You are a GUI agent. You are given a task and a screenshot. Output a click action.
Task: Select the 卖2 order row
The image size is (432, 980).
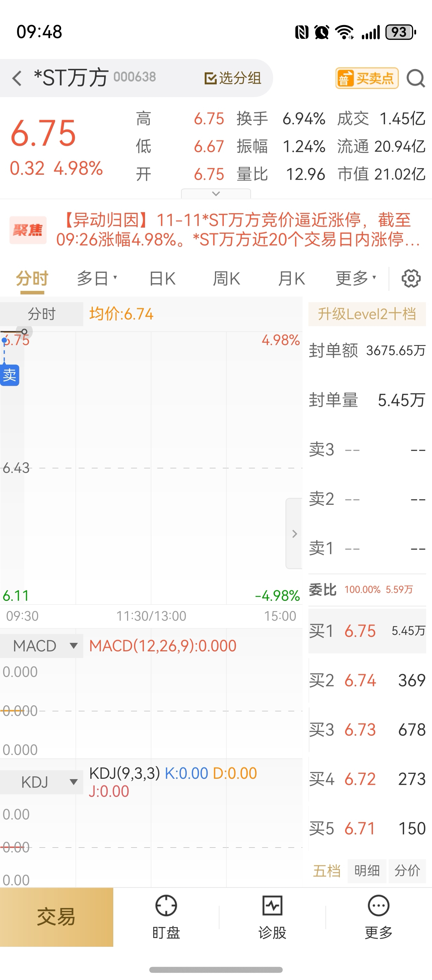[x=367, y=499]
